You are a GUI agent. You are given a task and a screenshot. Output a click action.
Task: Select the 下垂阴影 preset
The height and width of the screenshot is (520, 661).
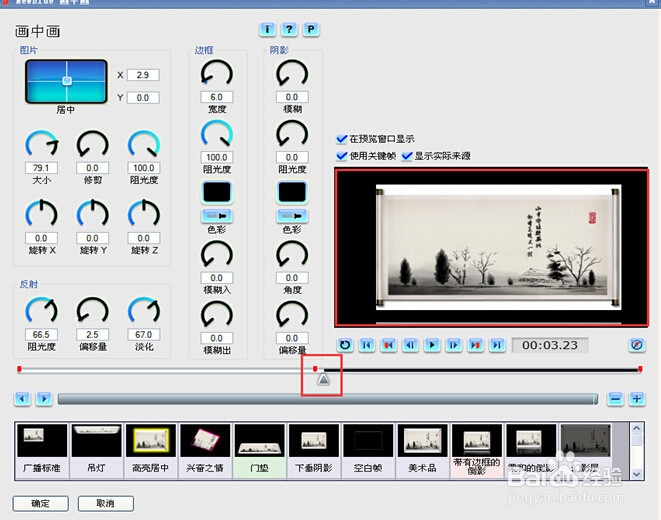tap(314, 451)
